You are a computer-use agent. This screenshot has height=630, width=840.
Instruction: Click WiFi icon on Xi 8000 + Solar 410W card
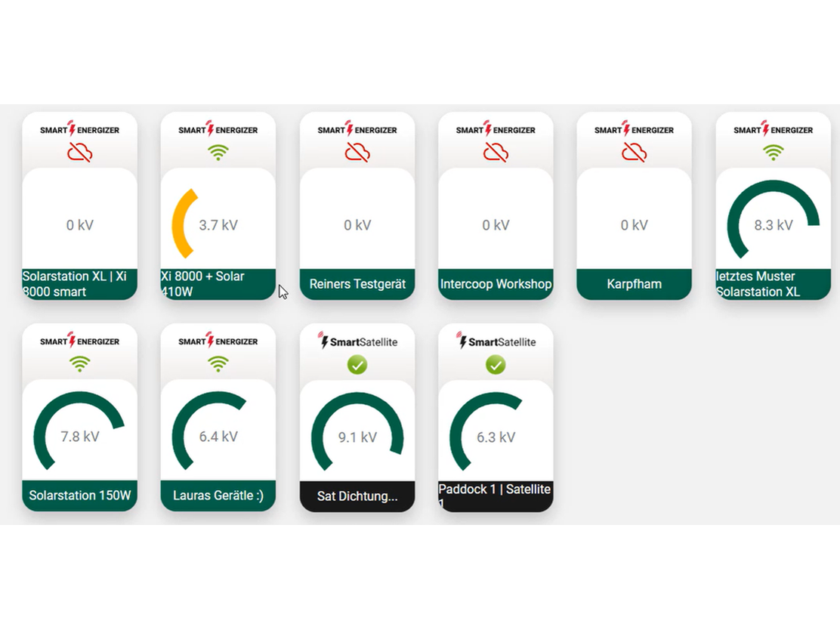tap(218, 153)
